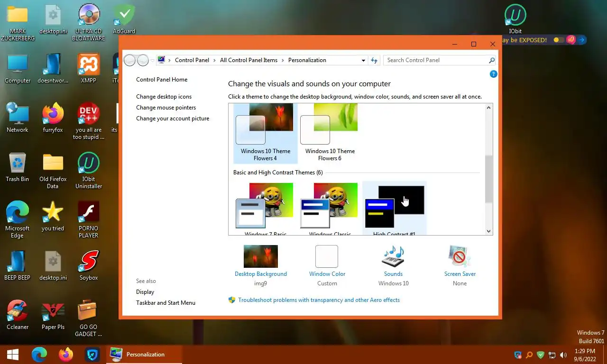Screen dimensions: 607x364
Task: Open Firefox from the taskbar
Action: coord(66,354)
